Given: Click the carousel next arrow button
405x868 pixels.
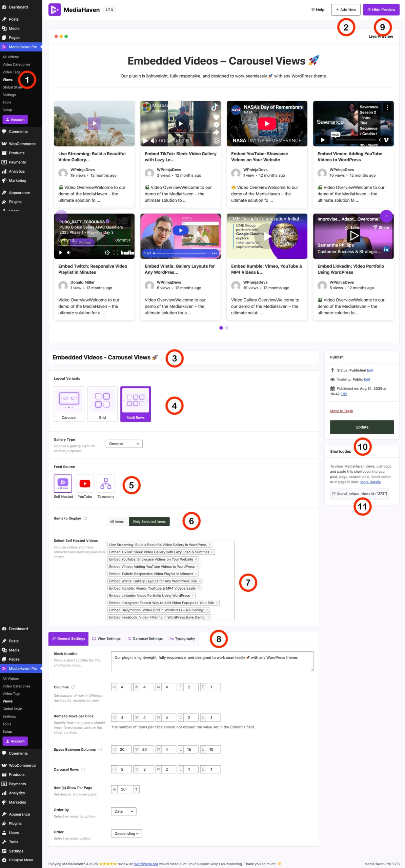Looking at the screenshot, I should pyautogui.click(x=386, y=216).
